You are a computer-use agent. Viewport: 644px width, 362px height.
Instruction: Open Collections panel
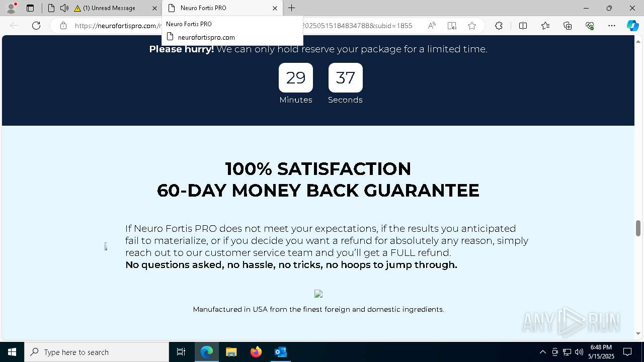click(568, 26)
